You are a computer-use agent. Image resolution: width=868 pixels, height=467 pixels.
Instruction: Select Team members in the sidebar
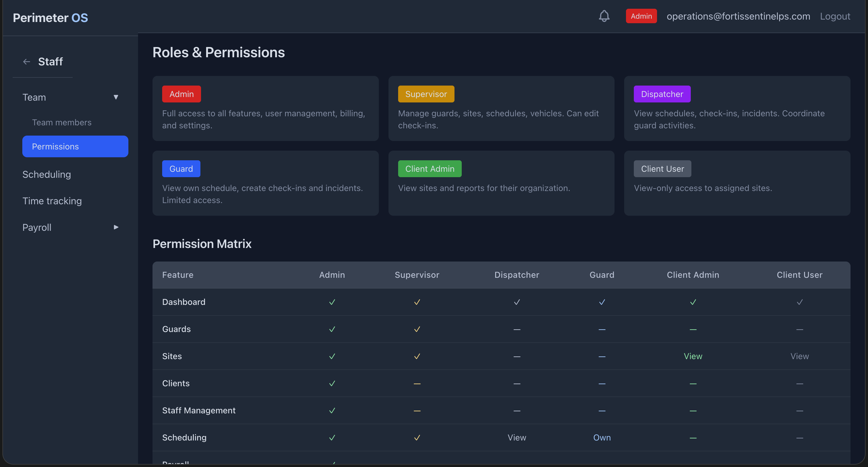tap(61, 122)
